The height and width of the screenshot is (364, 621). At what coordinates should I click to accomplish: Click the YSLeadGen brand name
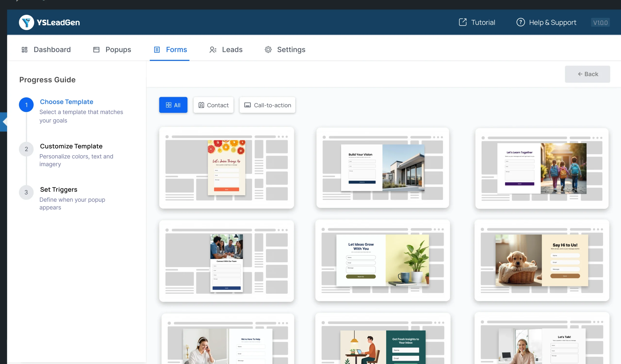(x=58, y=22)
